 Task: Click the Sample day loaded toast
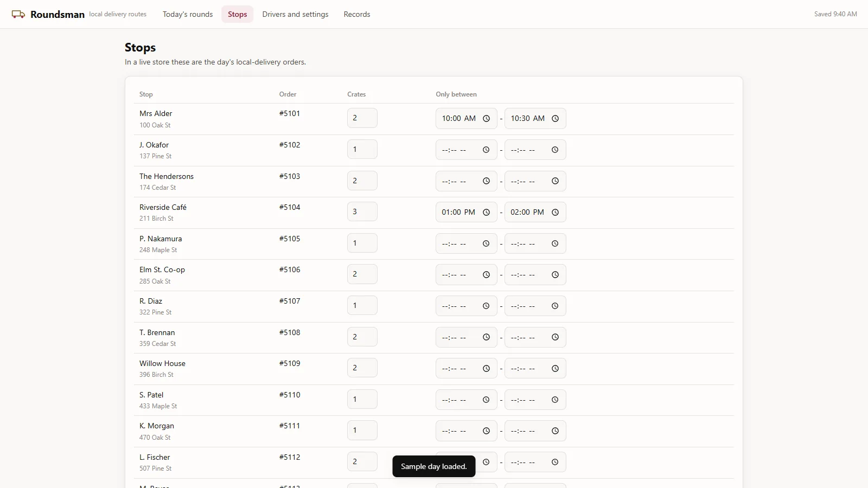point(434,466)
